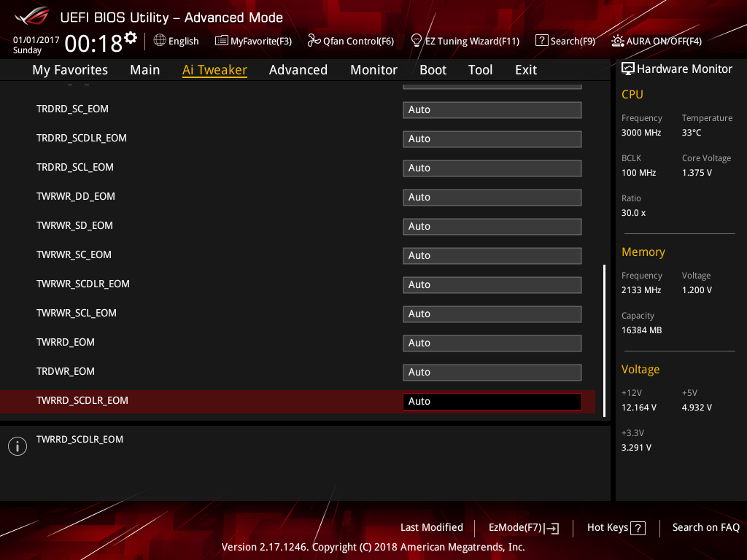747x560 pixels.
Task: Show Hot Keys list
Action: pos(616,528)
